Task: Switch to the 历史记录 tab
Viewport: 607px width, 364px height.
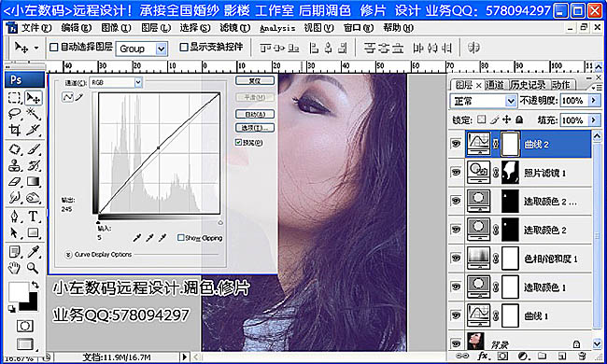Action: pos(528,85)
